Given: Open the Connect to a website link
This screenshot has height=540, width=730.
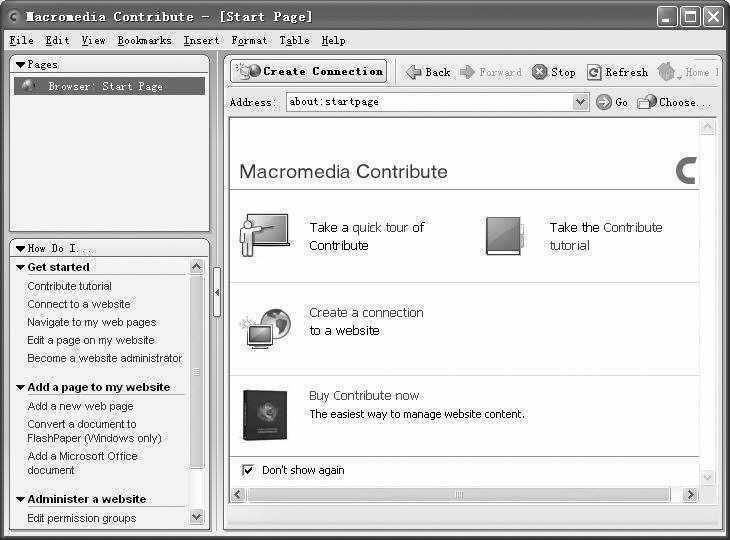Looking at the screenshot, I should click(79, 304).
